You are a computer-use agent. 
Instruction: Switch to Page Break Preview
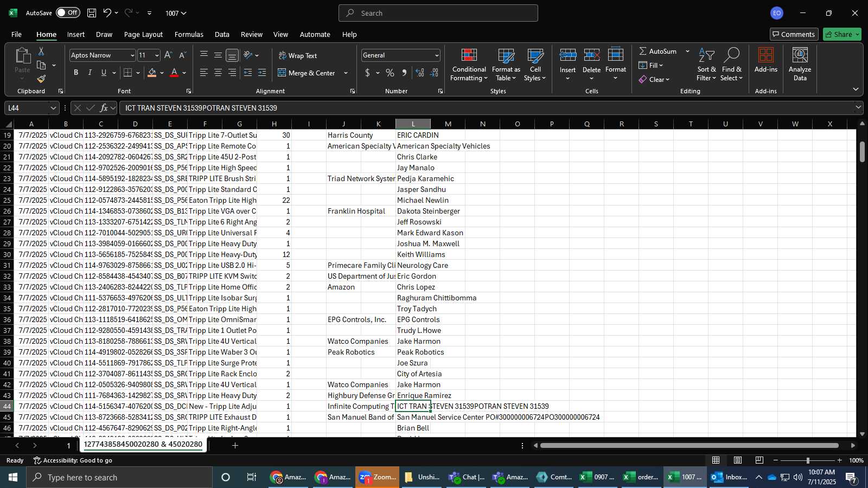(759, 460)
